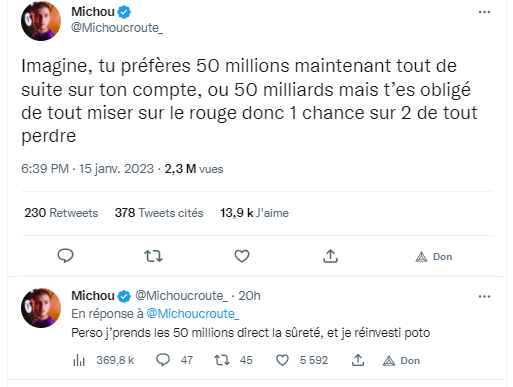Click the reply icon under the main tweet

(x=65, y=256)
